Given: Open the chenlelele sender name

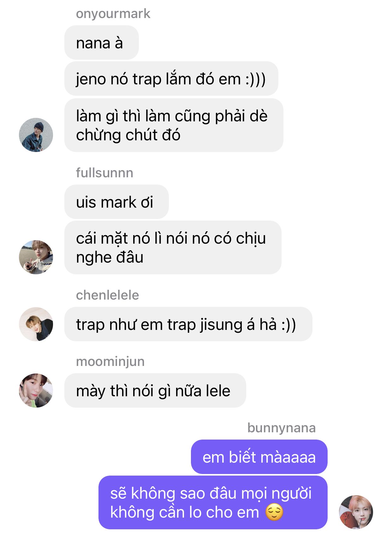Looking at the screenshot, I should click(x=107, y=295).
